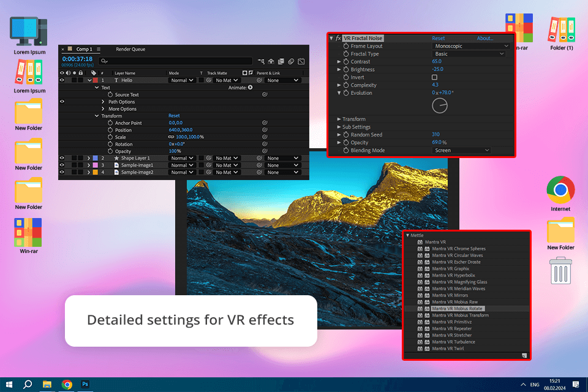Toggle preserve transparency box on Hello layer
Screen dimensions: 588x392
(202, 80)
